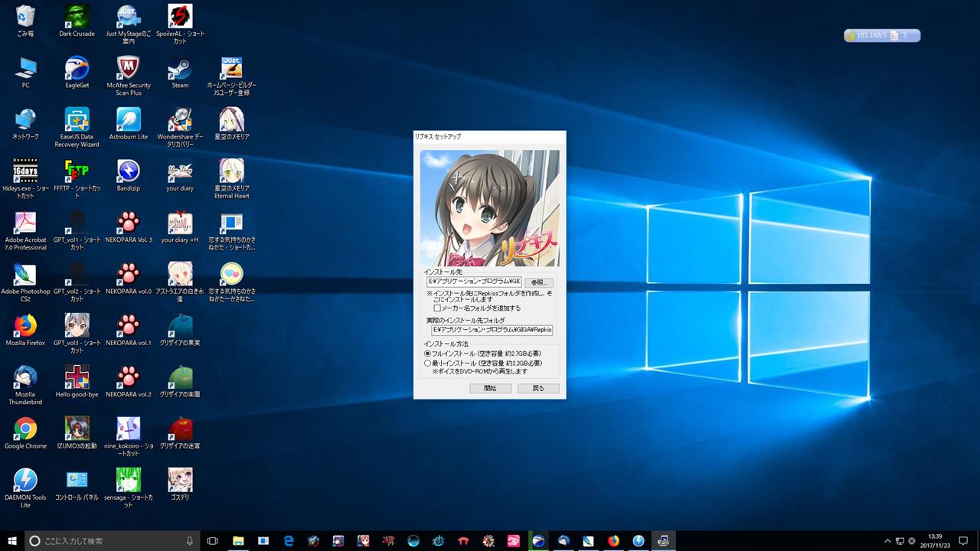
Task: Switch to the setup installer taskbar item
Action: (663, 540)
